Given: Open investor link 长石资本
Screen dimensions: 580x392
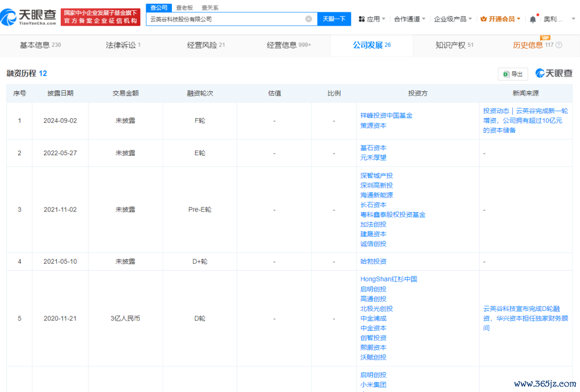Looking at the screenshot, I should [373, 205].
